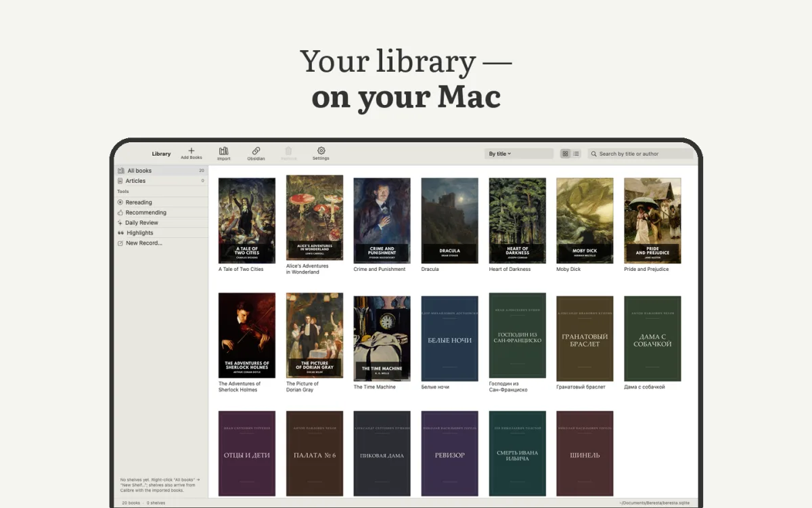Select the Dracula book cover
The width and height of the screenshot is (812, 508).
click(x=450, y=220)
